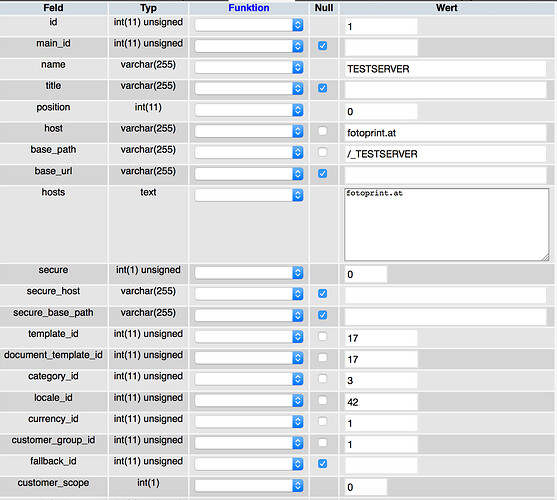
Task: Click the hosts textarea resize handle
Action: point(546,258)
